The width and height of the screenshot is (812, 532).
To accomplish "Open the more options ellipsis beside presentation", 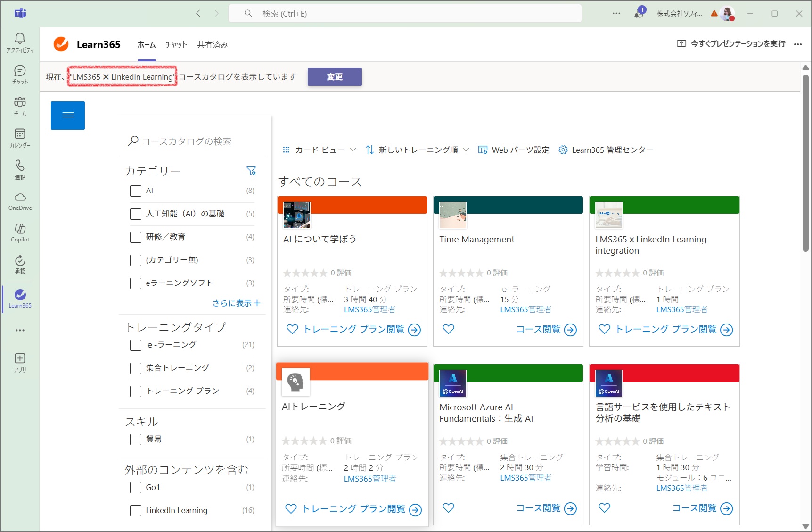I will tap(798, 44).
